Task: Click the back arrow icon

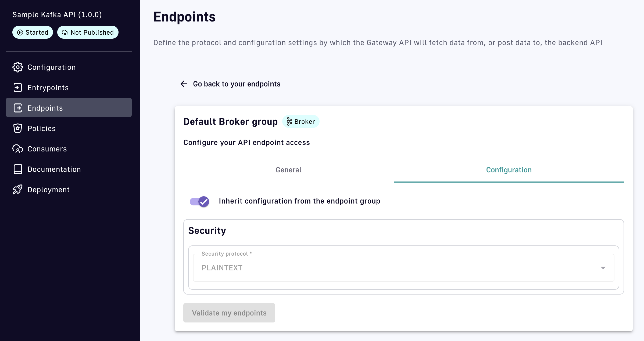Action: (184, 84)
